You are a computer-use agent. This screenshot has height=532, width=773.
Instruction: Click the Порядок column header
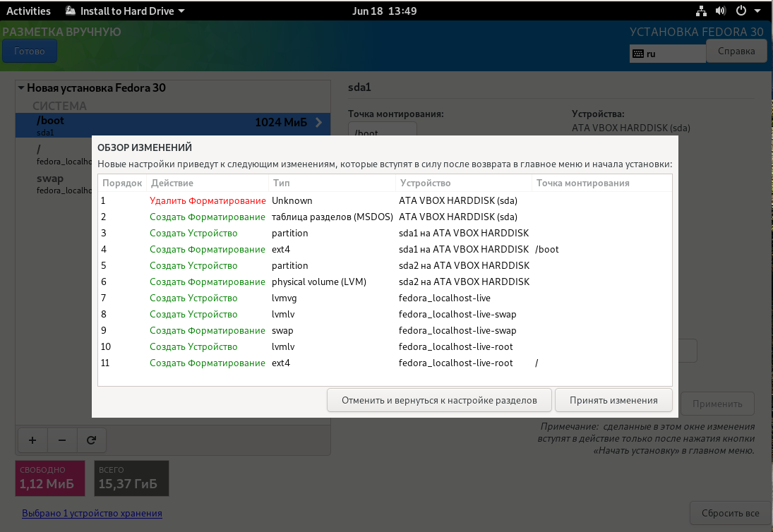click(121, 183)
